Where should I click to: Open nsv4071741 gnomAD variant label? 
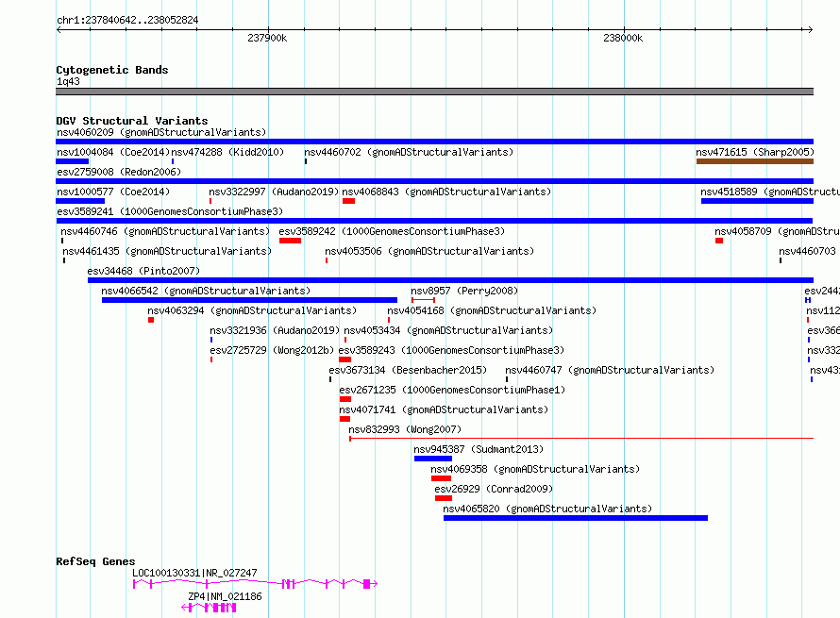click(444, 409)
